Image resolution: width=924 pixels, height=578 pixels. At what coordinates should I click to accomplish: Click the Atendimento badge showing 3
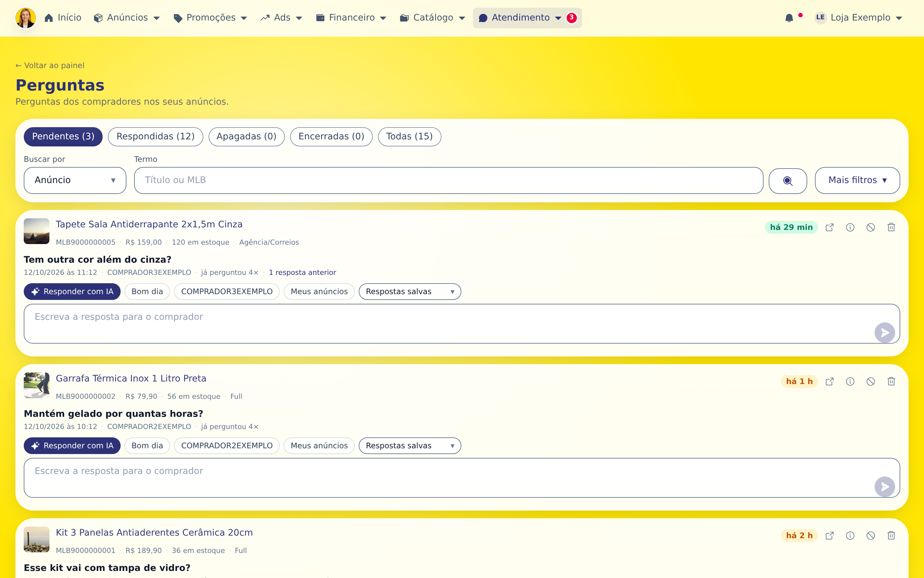click(x=571, y=18)
